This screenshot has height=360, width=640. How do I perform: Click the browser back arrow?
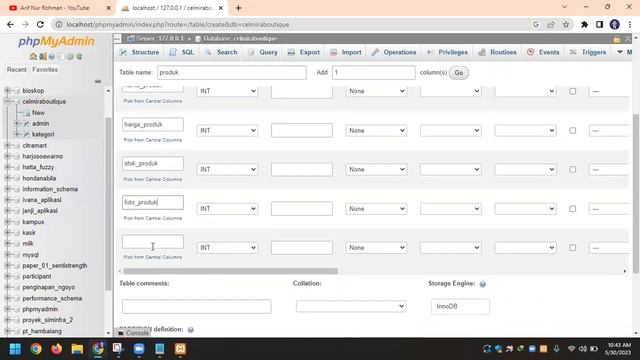coord(10,24)
